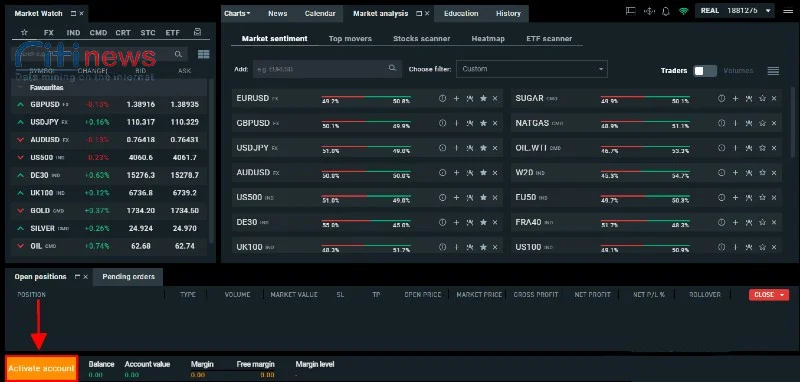The height and width of the screenshot is (382, 800).
Task: Collapse the Favourites group in Market Watch
Action: click(20, 88)
